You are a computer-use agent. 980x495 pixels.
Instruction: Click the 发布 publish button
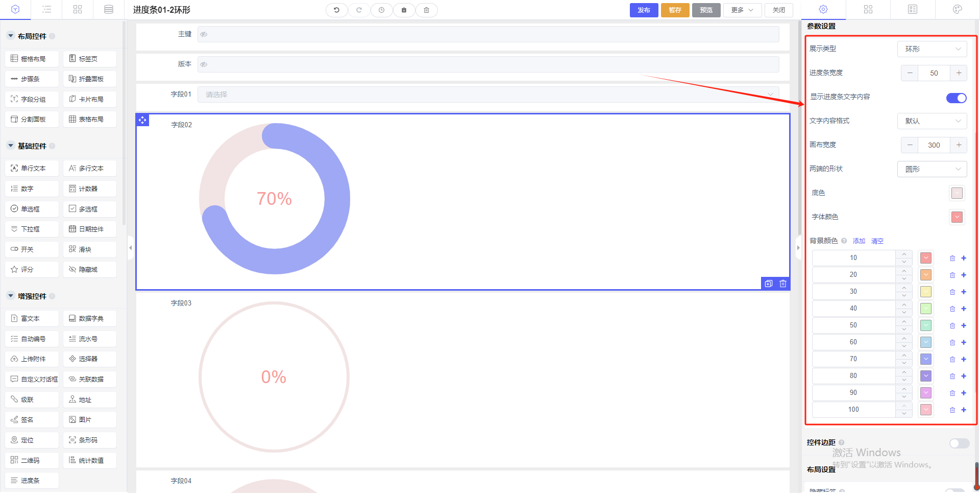[644, 10]
